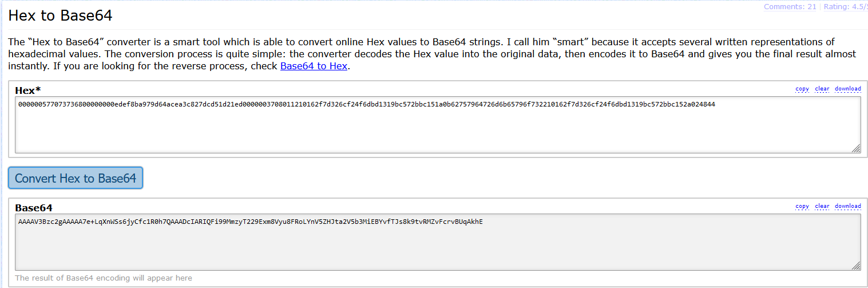Grab the Base64 textarea resize handle
This screenshot has width=868, height=288.
click(856, 266)
